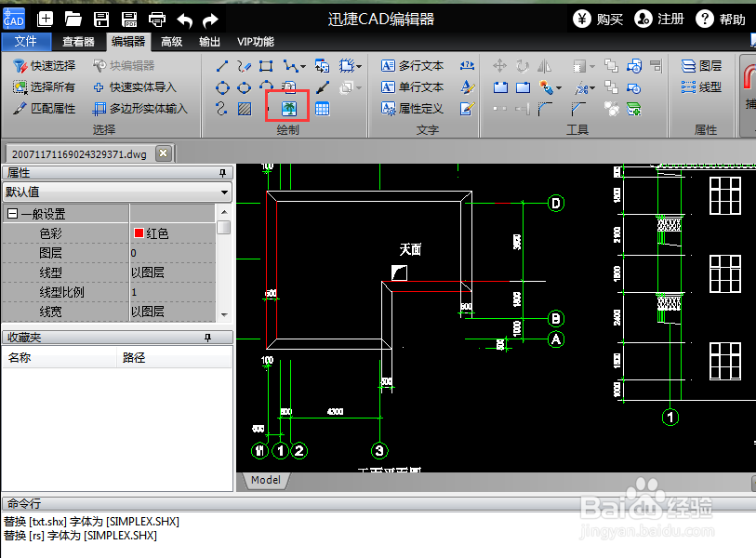
Task: Select the Hatch fill tool
Action: [245, 109]
